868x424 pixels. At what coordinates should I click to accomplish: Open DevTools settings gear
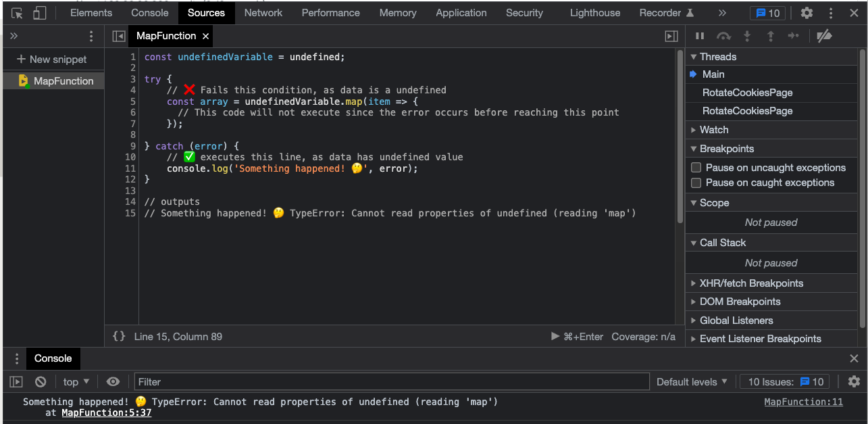pyautogui.click(x=807, y=13)
